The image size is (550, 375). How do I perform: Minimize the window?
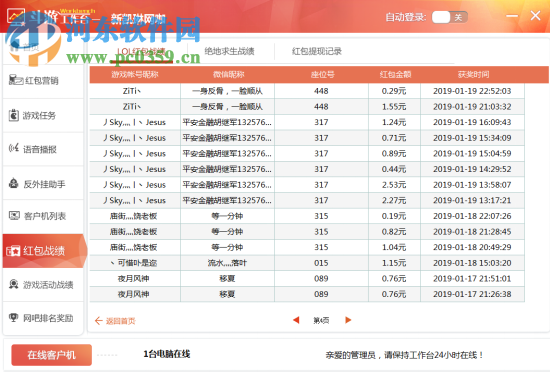[512, 16]
